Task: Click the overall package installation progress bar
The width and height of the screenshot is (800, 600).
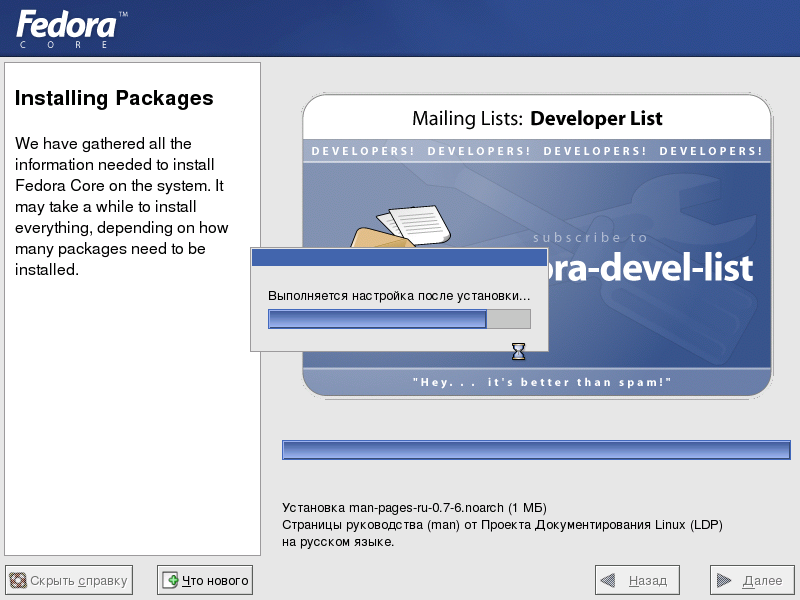Action: pyautogui.click(x=535, y=450)
